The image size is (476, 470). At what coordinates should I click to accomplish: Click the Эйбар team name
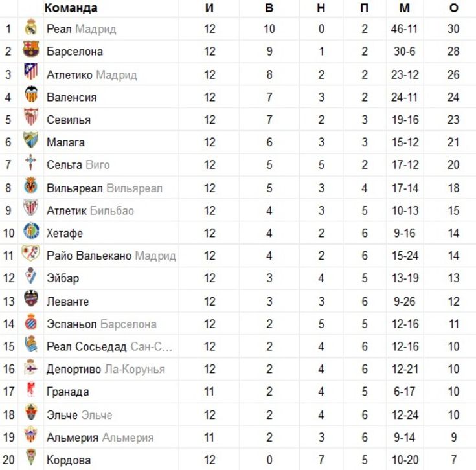(63, 278)
